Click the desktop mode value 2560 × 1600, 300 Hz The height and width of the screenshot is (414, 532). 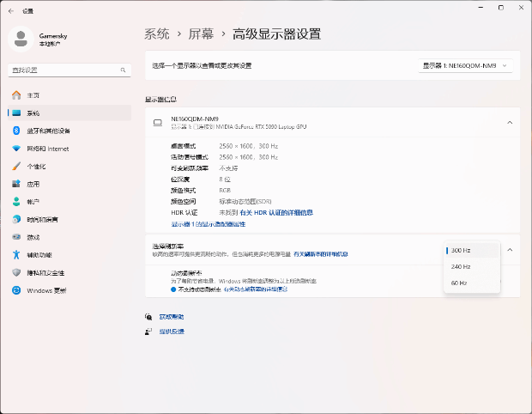pos(248,146)
